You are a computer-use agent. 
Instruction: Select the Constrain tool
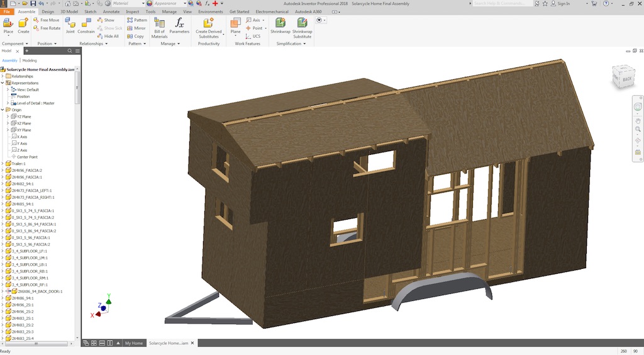(86, 25)
